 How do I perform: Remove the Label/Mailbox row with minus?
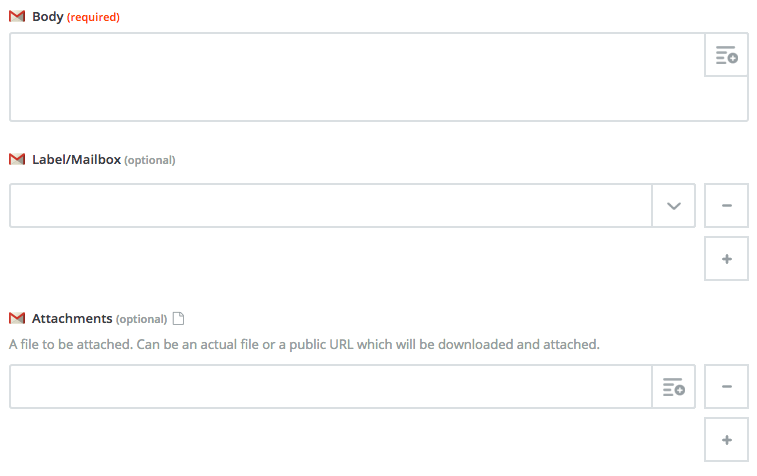pos(726,206)
